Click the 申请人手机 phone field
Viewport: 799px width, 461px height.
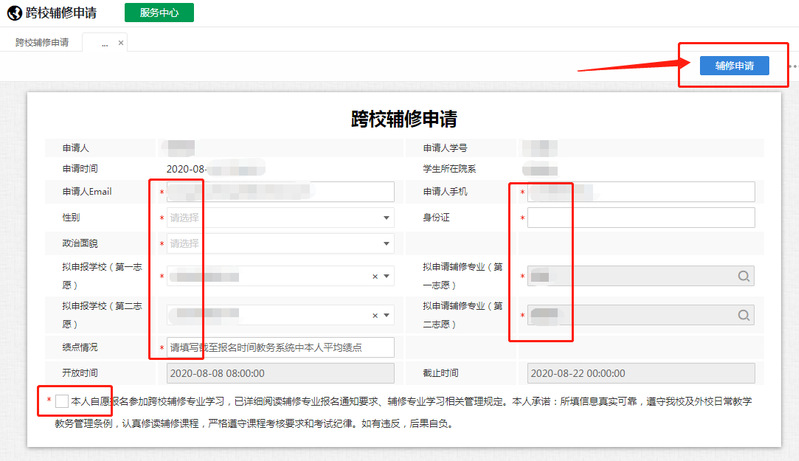[640, 192]
